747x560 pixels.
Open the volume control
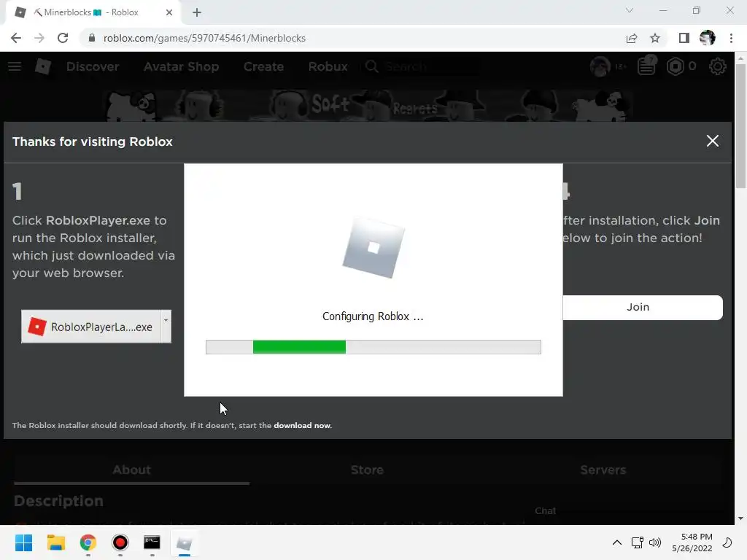coord(655,542)
